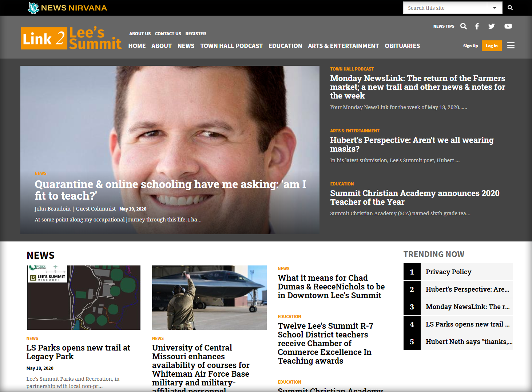The width and height of the screenshot is (532, 392).
Task: Open TOWN HALL PODCAST menu
Action: [x=231, y=46]
